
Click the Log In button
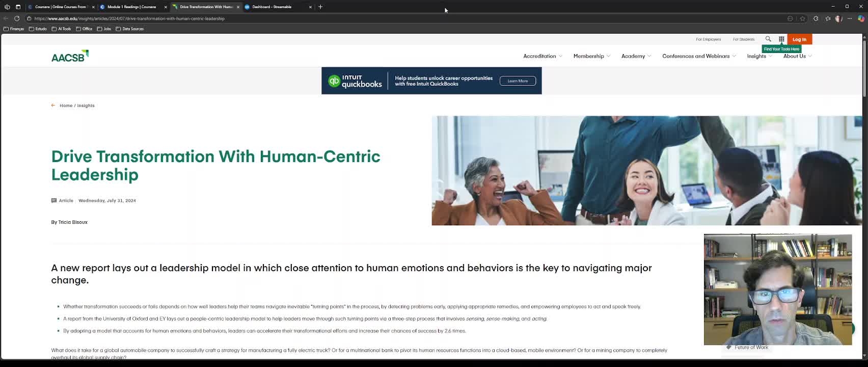point(799,39)
